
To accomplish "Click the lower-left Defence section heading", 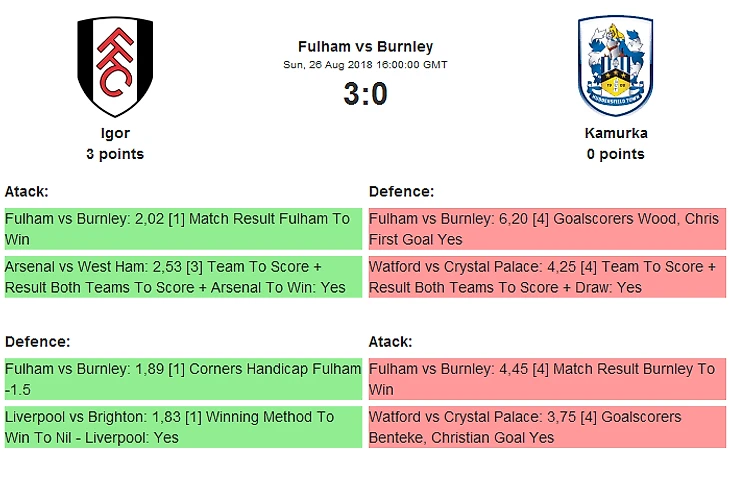I will 38,341.
